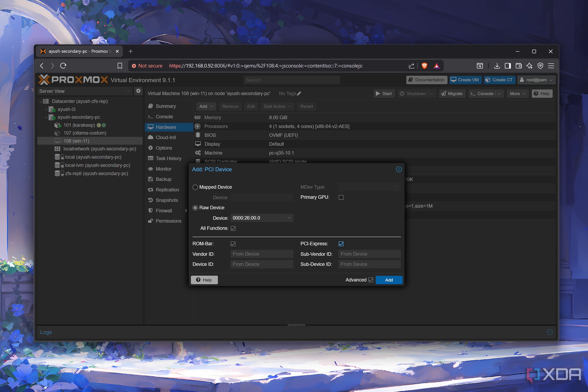
Task: Click the share page icon in address bar
Action: (x=411, y=66)
